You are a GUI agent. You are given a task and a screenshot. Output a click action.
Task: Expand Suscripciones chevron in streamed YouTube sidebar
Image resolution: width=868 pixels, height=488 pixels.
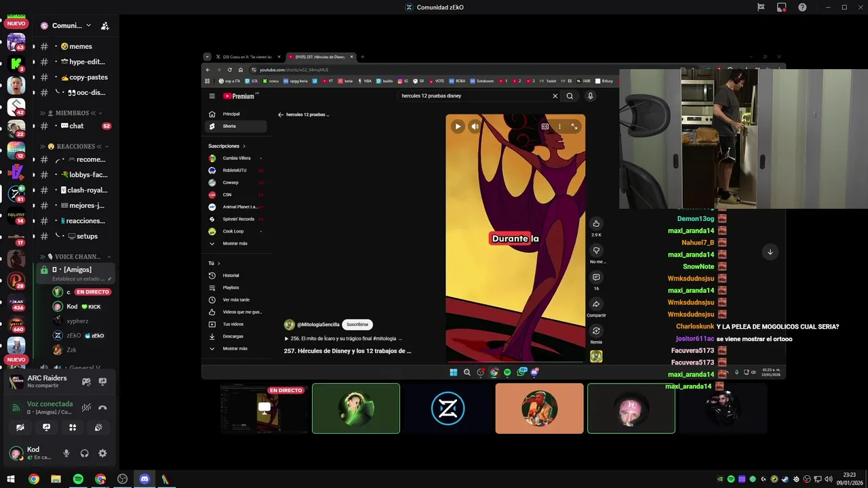244,146
